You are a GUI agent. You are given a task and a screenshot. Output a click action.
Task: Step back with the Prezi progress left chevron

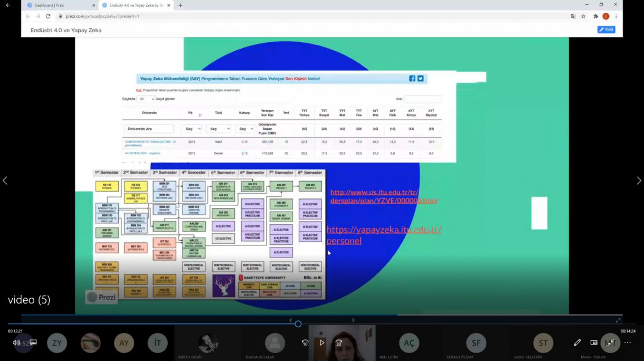(x=290, y=320)
